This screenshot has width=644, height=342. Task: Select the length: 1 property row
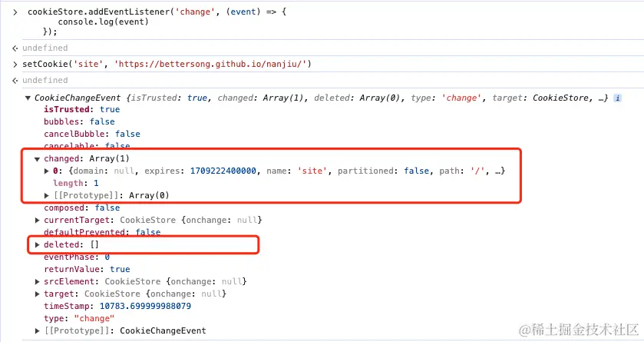[75, 183]
